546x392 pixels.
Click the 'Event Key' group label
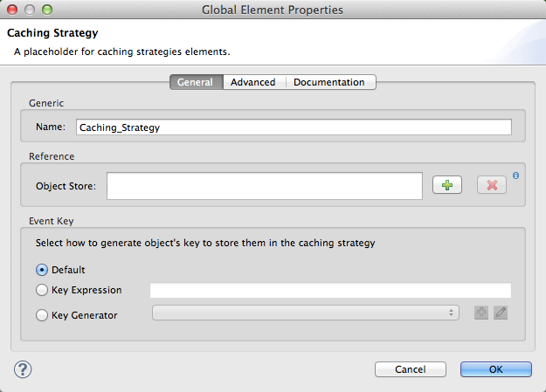click(52, 222)
